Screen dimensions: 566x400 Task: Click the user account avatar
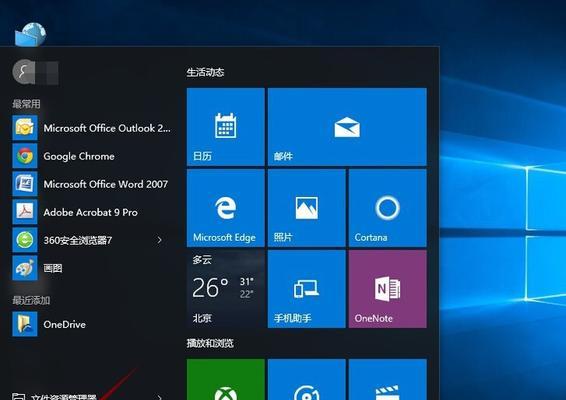coord(24,71)
